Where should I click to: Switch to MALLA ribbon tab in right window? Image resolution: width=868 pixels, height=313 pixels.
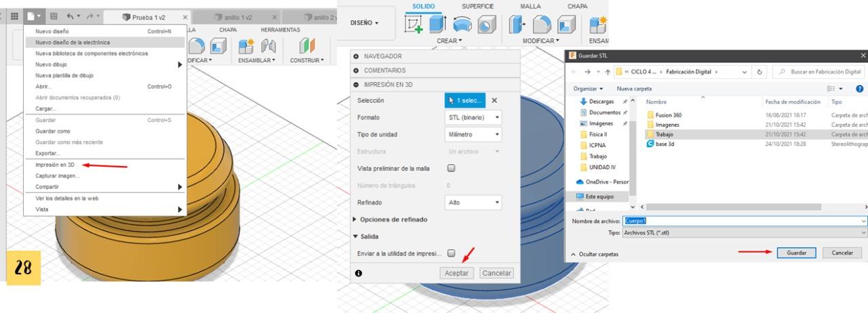[x=530, y=6]
